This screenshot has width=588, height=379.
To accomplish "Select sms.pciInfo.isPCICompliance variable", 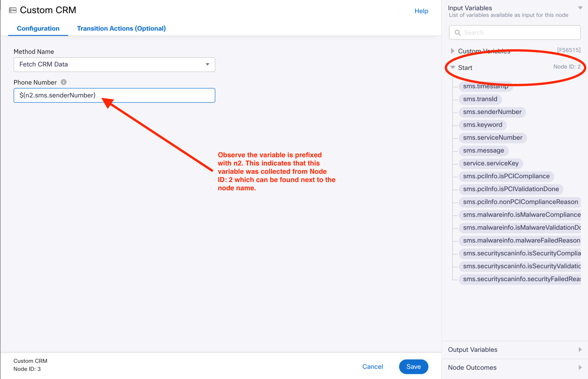I will point(506,176).
